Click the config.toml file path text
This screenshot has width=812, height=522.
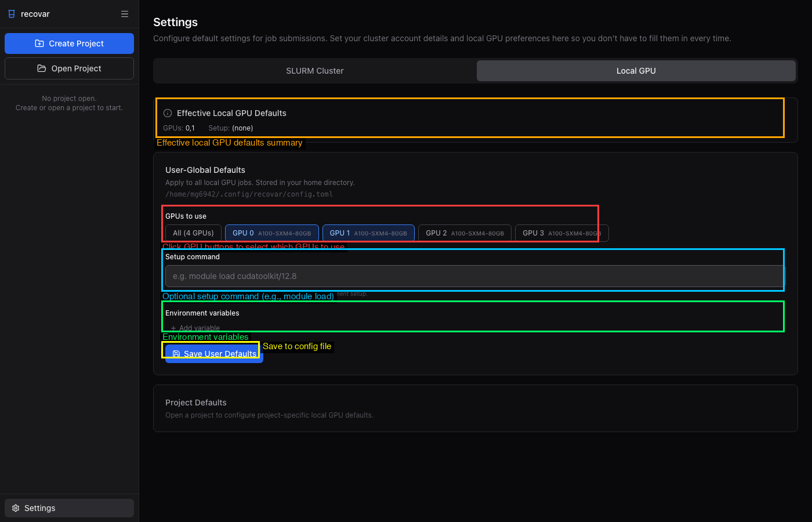(x=249, y=194)
